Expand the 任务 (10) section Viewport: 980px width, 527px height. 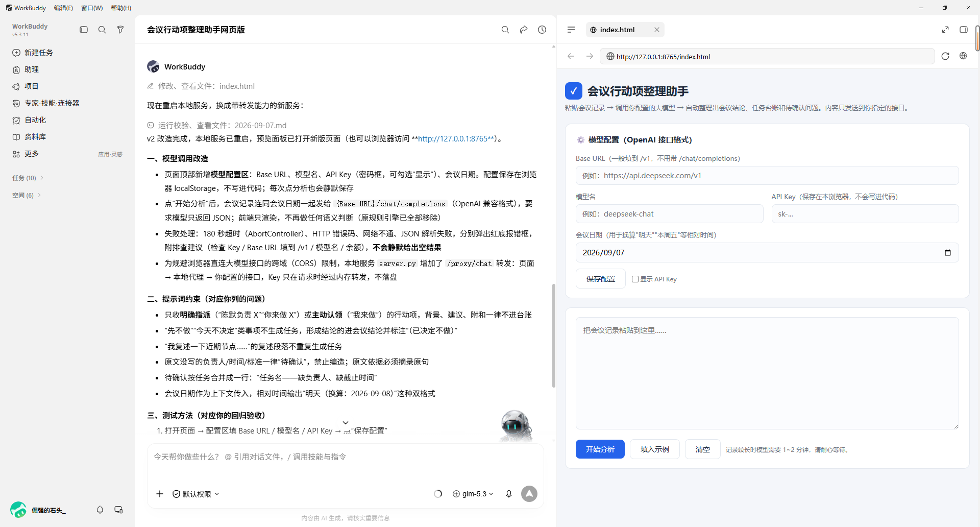28,178
